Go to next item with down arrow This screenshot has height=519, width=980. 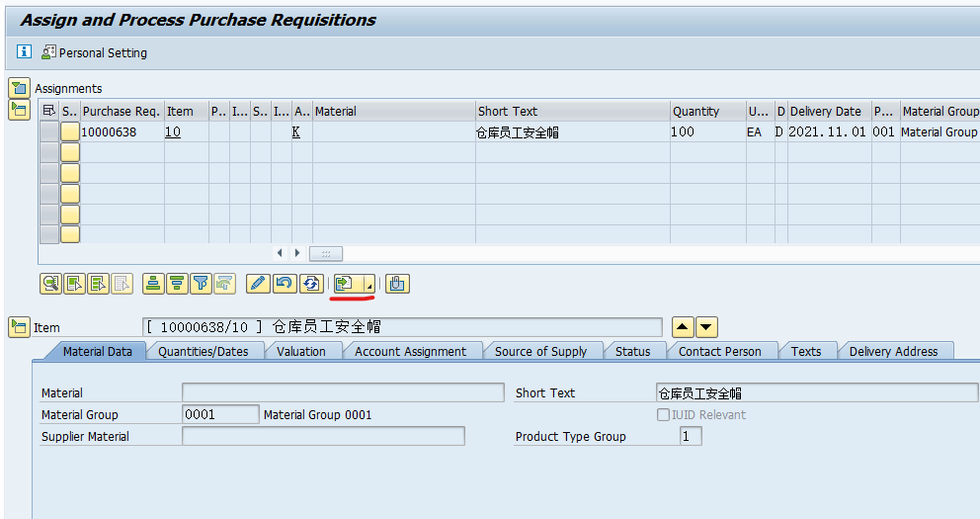[x=706, y=327]
